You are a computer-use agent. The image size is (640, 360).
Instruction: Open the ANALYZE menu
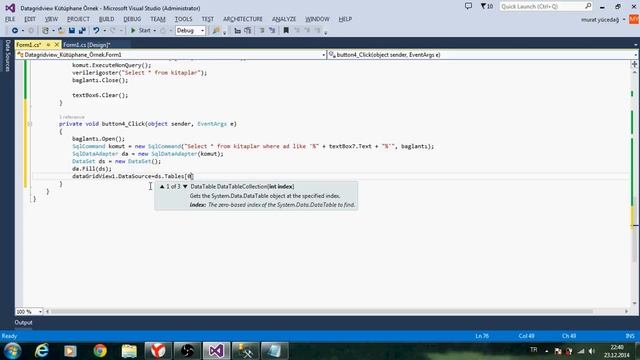tap(284, 19)
